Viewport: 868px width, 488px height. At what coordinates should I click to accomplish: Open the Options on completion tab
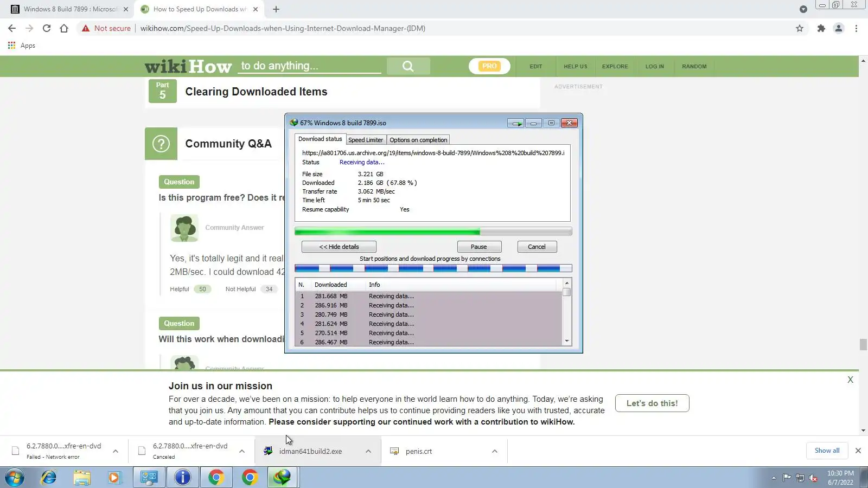point(418,140)
